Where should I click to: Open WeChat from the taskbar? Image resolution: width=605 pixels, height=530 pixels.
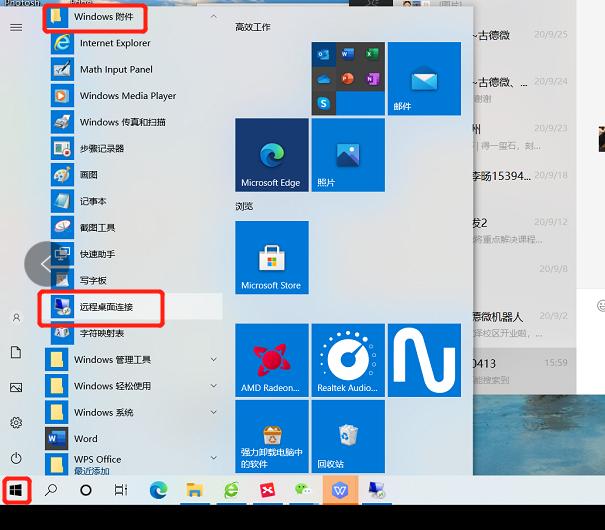(x=303, y=490)
